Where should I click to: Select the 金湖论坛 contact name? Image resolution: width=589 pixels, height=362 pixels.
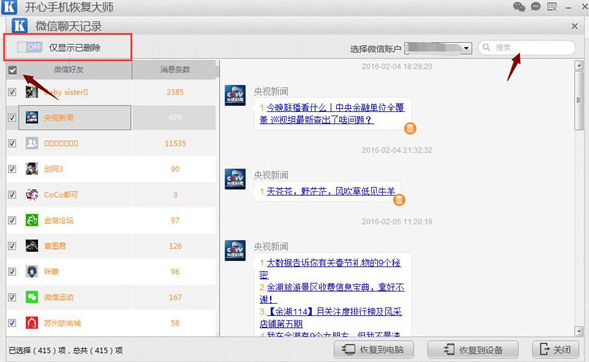59,220
